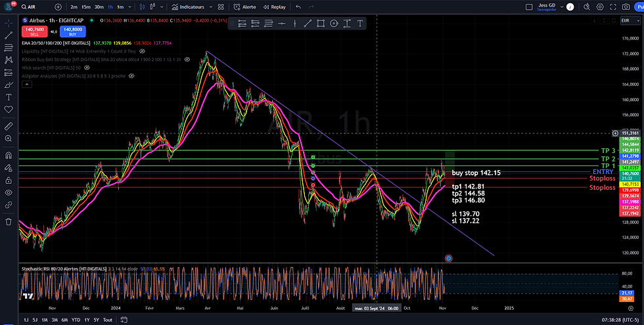Screen dimensions: 644x325
Task: Select the 2m timeframe
Action: tap(74, 7)
